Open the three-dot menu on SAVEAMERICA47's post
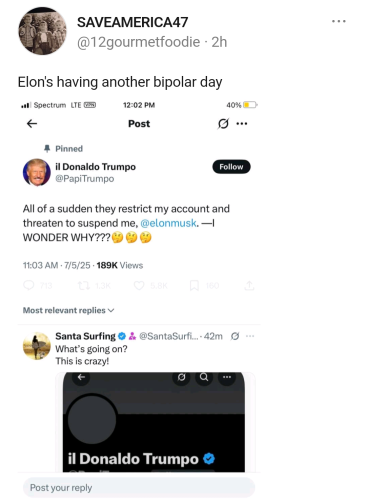 pyautogui.click(x=339, y=21)
